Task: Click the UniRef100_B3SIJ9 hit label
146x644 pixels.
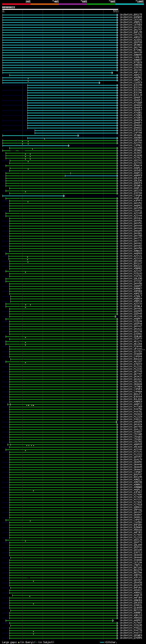Action: (131, 95)
